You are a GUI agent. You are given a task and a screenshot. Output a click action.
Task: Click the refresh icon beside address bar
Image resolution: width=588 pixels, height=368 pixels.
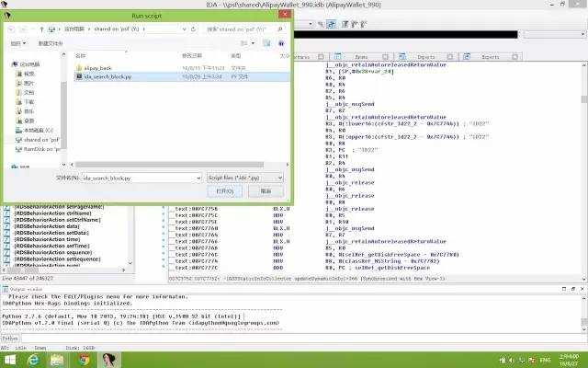pyautogui.click(x=194, y=29)
